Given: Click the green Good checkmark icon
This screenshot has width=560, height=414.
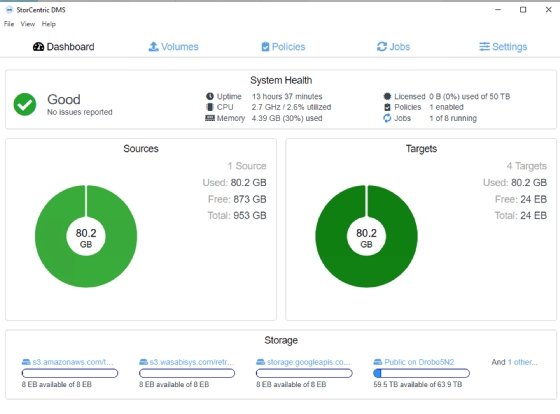Looking at the screenshot, I should coord(25,104).
